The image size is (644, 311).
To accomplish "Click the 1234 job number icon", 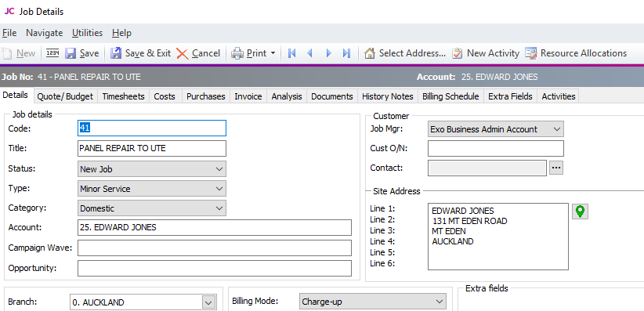I will (x=52, y=53).
